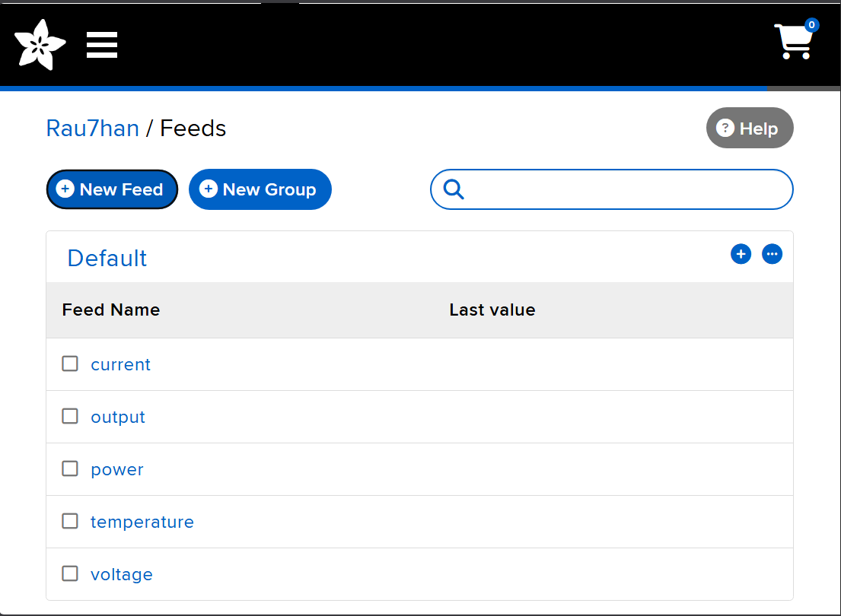This screenshot has height=616, width=841.
Task: Add feed to Default group plus icon
Action: coord(741,254)
